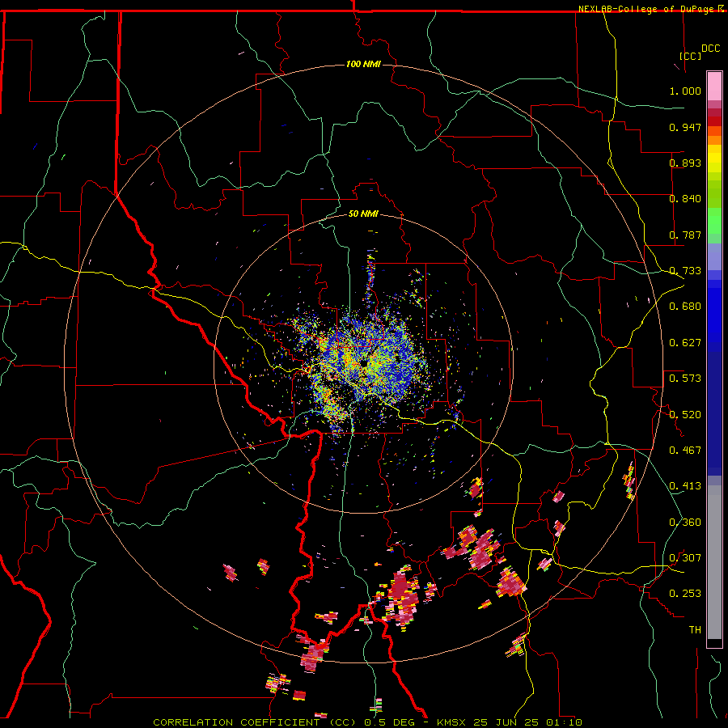Click the 0.947 legend value

click(x=685, y=127)
